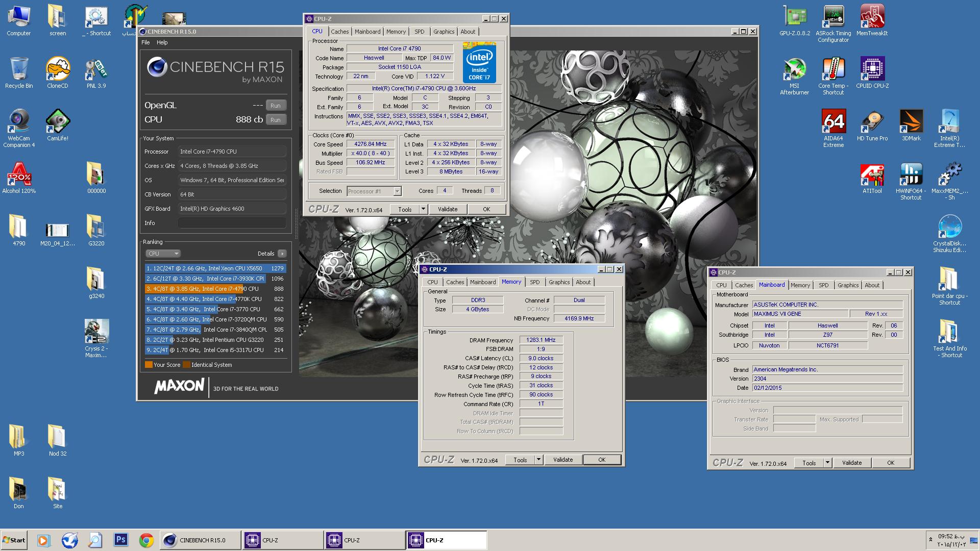The height and width of the screenshot is (551, 980).
Task: Click the Info field in Cinebench
Action: (232, 223)
